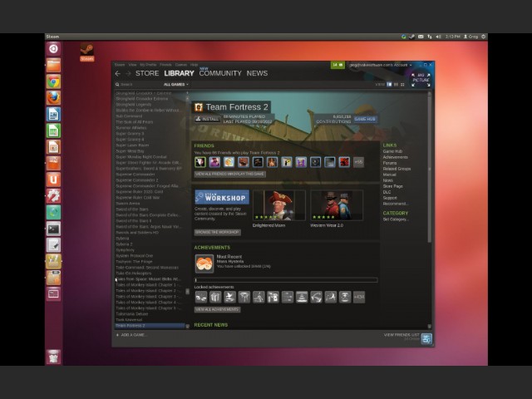Open the Ubuntu Dash home launcher

pos(53,49)
